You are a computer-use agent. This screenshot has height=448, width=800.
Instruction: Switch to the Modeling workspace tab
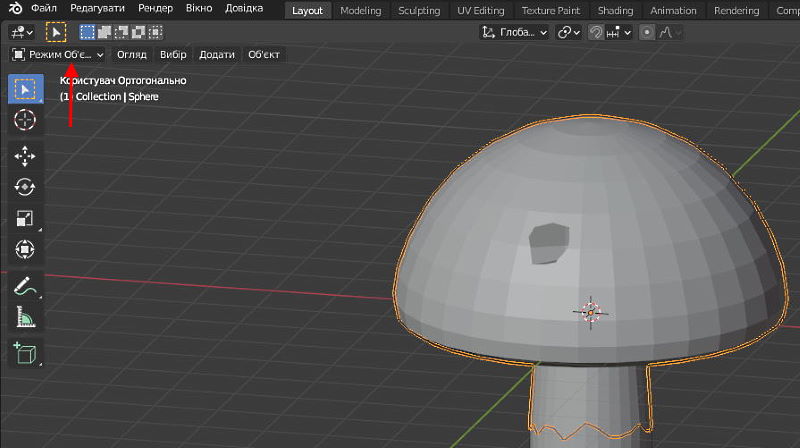(x=361, y=11)
